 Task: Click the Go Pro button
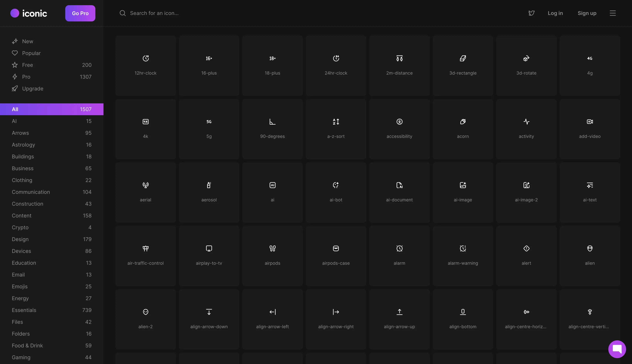(x=80, y=13)
